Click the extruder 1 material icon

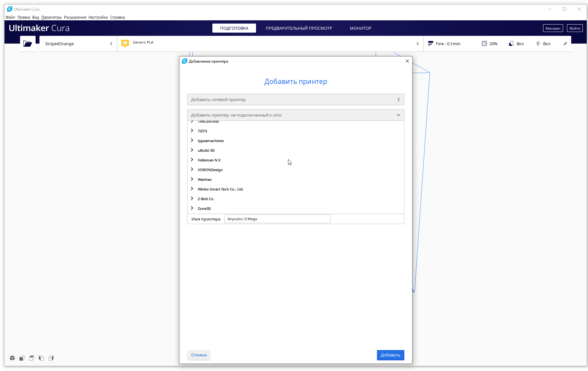[x=125, y=43]
